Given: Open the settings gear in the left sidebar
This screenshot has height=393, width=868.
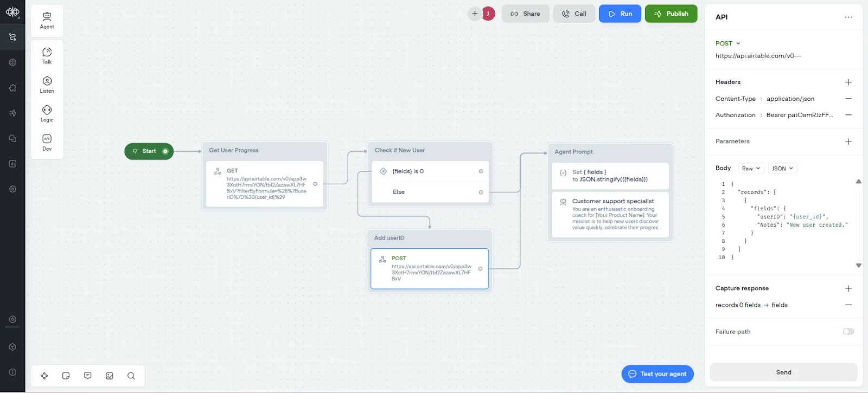Looking at the screenshot, I should [12, 189].
